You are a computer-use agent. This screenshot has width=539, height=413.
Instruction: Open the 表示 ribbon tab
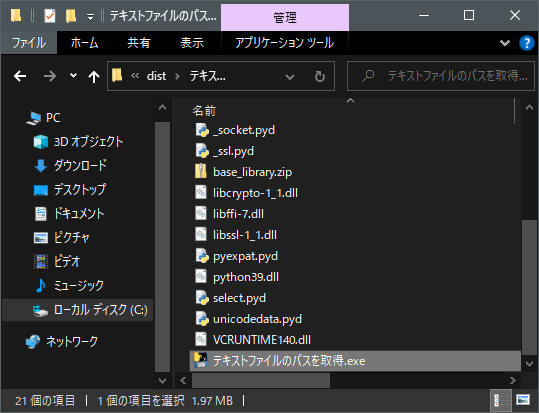[x=192, y=43]
